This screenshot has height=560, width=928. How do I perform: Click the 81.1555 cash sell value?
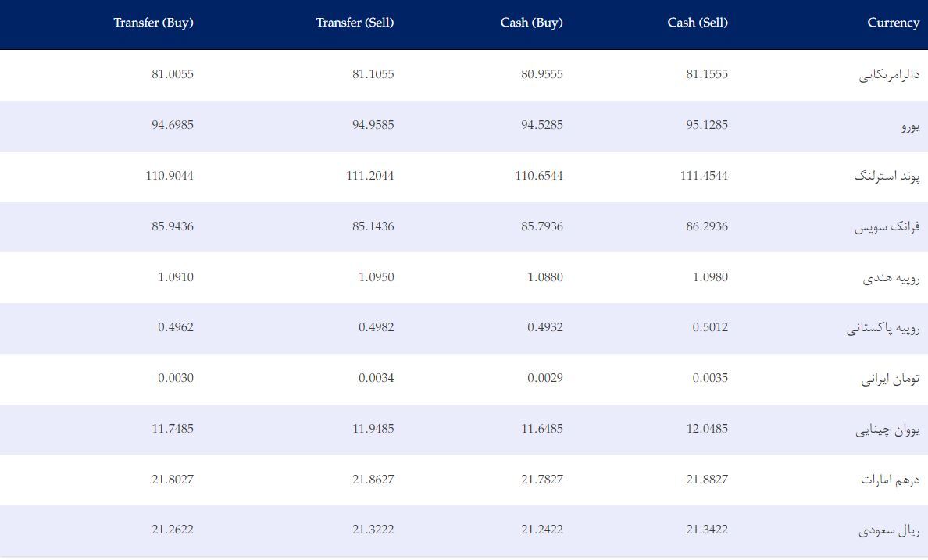(707, 74)
